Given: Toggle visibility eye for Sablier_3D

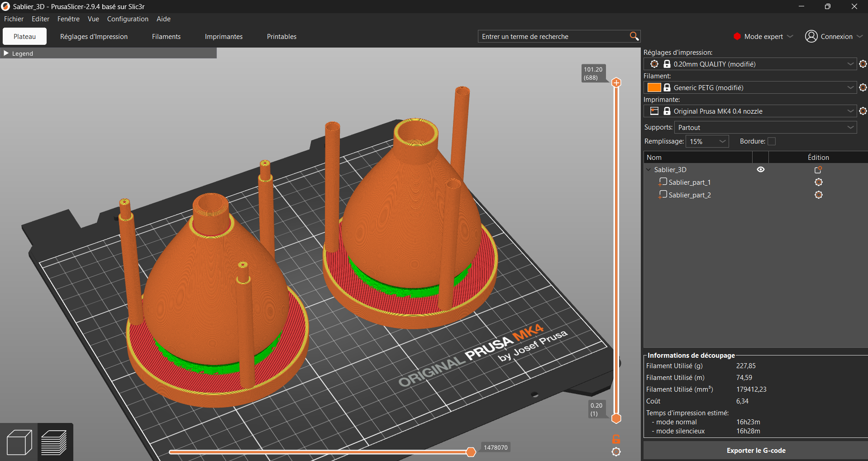Looking at the screenshot, I should click(x=760, y=170).
